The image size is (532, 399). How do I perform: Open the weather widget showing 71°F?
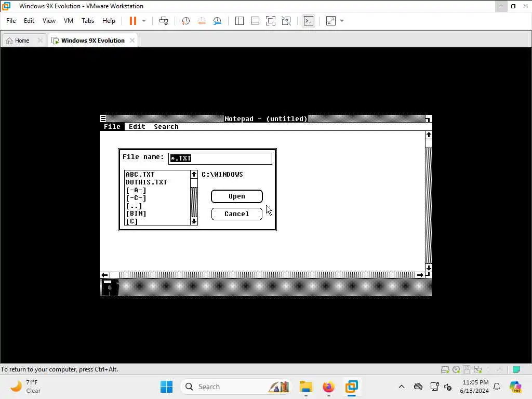(26, 387)
